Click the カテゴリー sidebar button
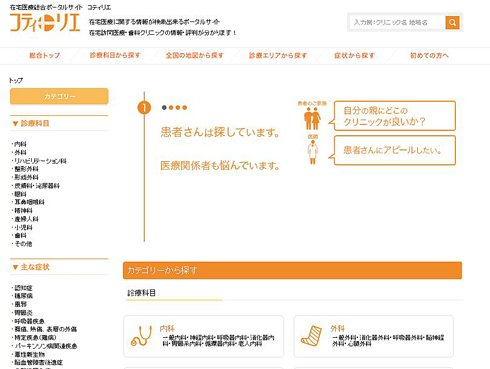Image resolution: width=490 pixels, height=369 pixels. [x=59, y=96]
